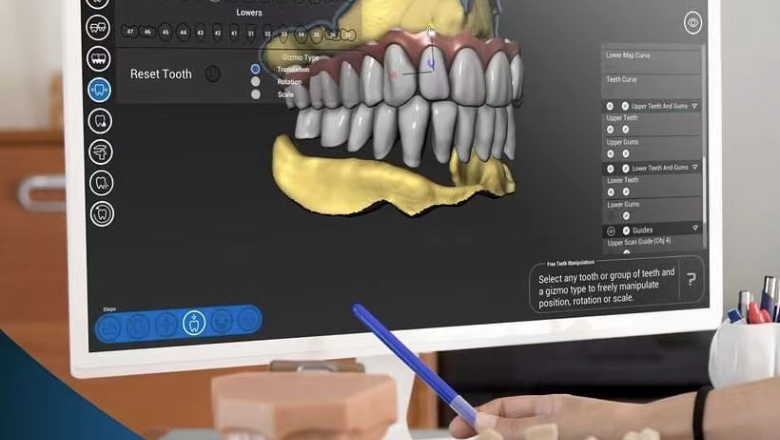This screenshot has width=780, height=440.
Task: Select the tooth with dot sidebar tool
Action: tap(100, 121)
